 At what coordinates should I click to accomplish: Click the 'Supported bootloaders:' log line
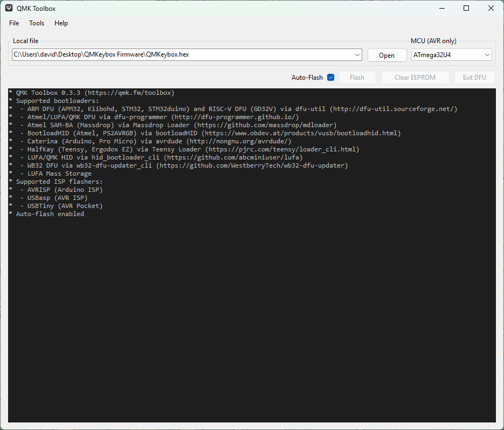click(x=54, y=101)
